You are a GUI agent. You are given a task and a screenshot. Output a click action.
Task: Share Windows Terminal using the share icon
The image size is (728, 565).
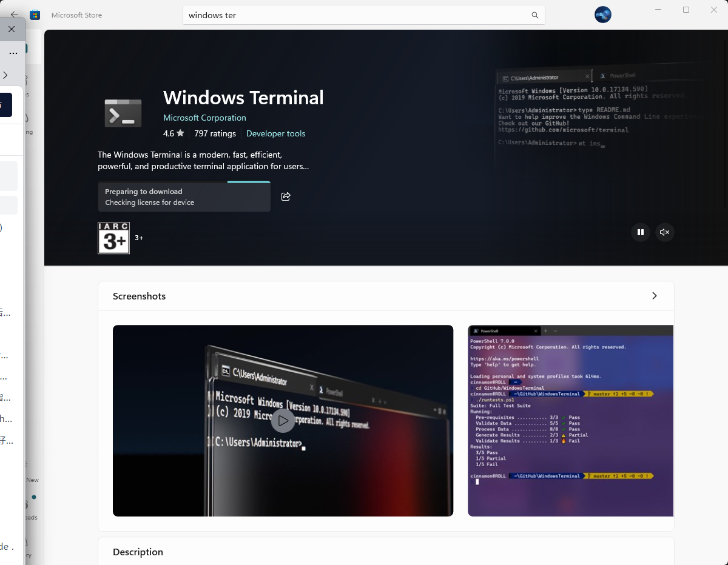tap(286, 196)
